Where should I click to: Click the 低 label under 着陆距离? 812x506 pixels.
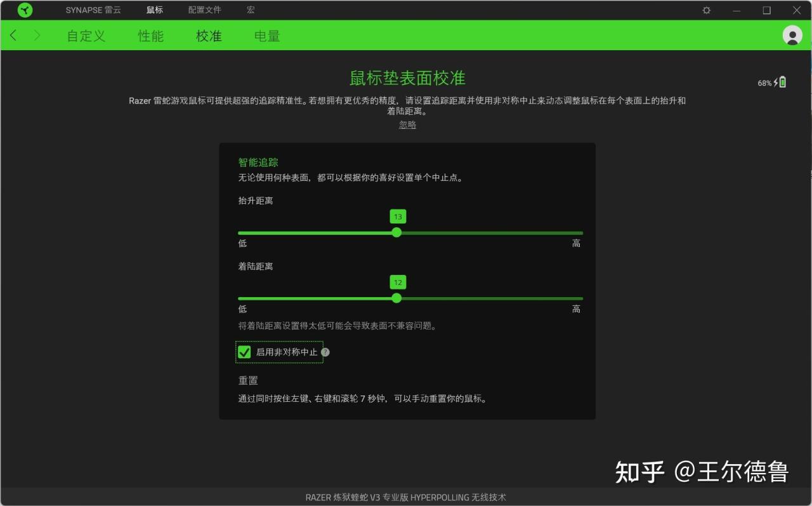(x=242, y=309)
